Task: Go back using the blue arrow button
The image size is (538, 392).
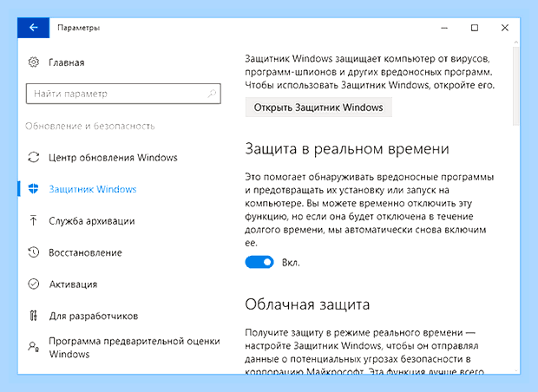Action: [33, 28]
